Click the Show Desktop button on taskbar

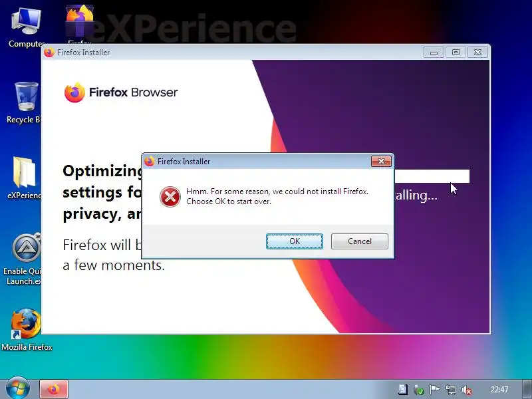coord(527,389)
